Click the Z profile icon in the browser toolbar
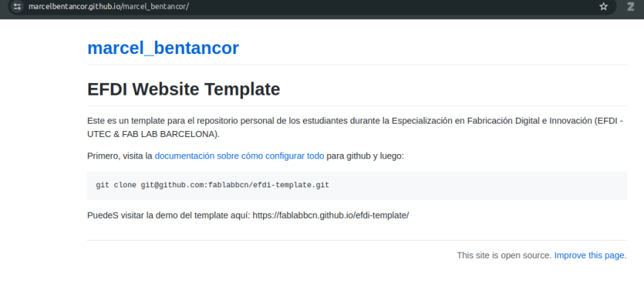644x305 pixels. (631, 7)
